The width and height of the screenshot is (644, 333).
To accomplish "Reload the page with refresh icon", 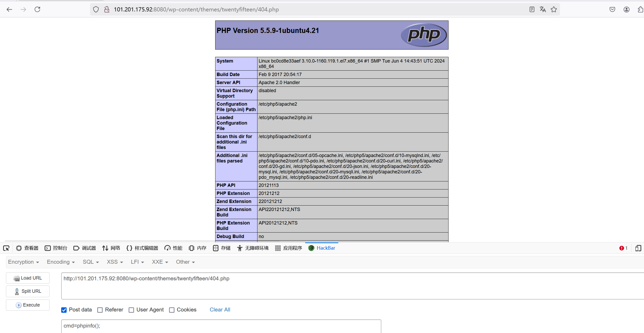I will point(37,10).
